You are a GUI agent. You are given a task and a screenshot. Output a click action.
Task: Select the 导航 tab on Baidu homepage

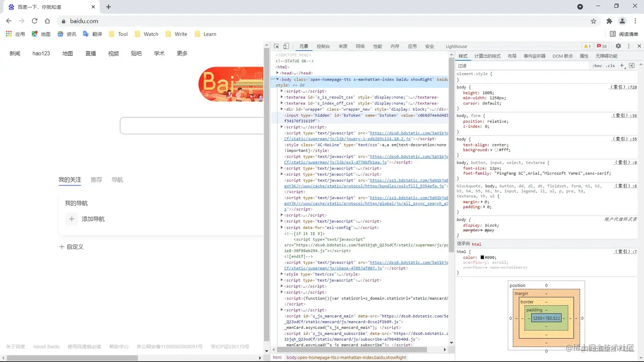(x=117, y=180)
